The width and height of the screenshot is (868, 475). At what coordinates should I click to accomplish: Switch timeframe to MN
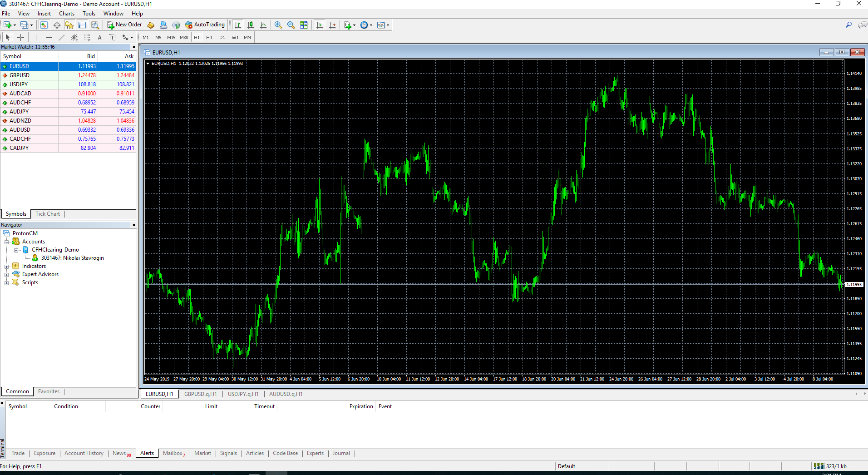click(x=247, y=37)
